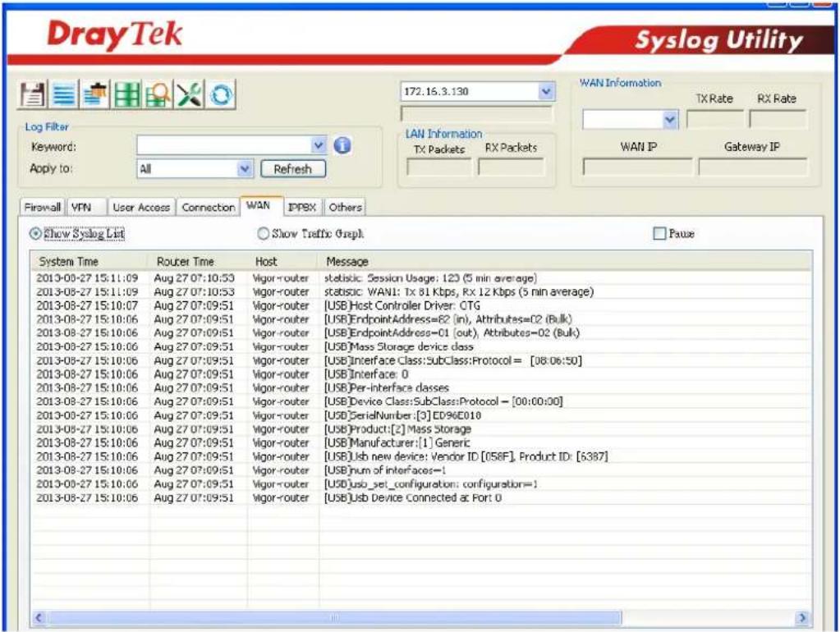Click the Message column header
This screenshot has width=840, height=632.
pos(565,261)
